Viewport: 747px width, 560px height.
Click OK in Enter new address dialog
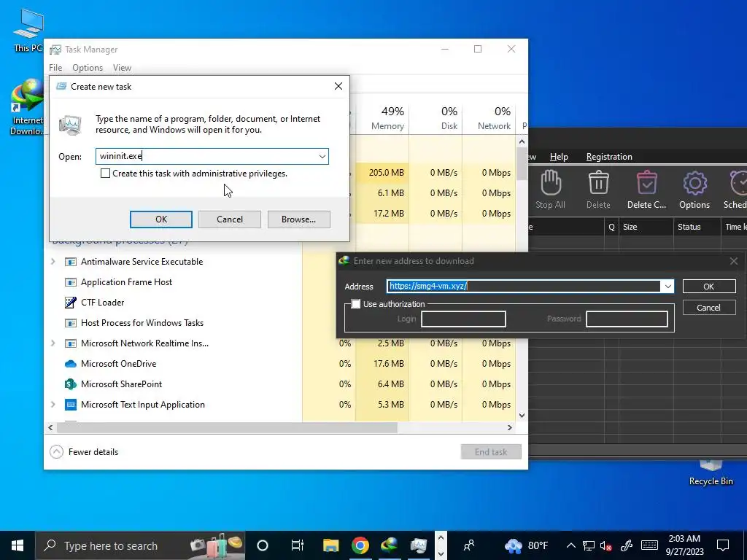click(709, 286)
